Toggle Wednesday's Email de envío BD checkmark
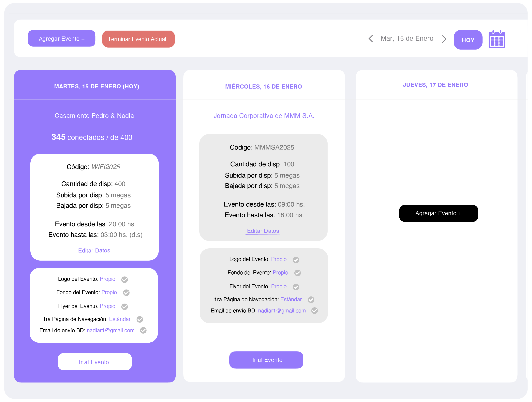This screenshot has width=532, height=402. (x=314, y=311)
